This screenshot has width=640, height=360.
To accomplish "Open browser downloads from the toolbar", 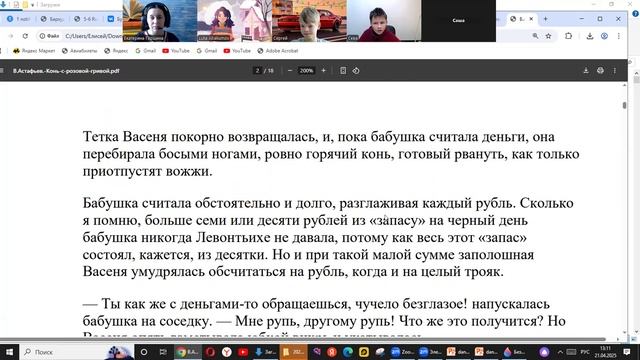I will coord(589,36).
